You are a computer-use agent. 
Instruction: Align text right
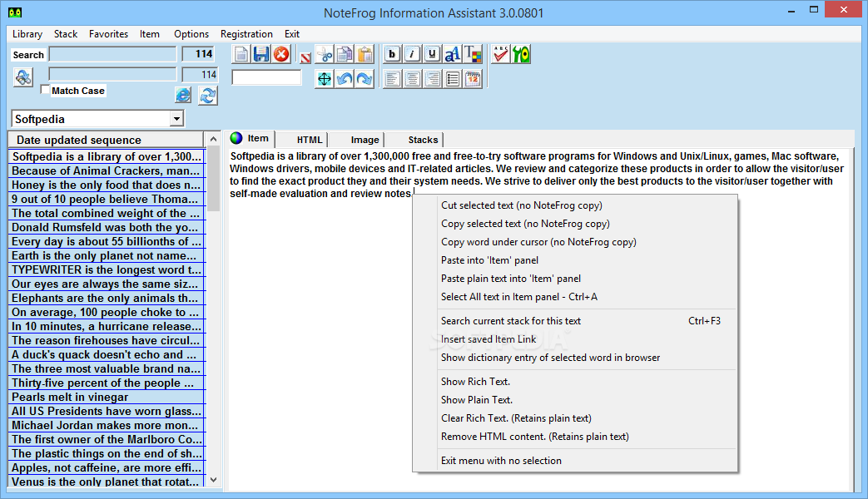click(x=433, y=78)
